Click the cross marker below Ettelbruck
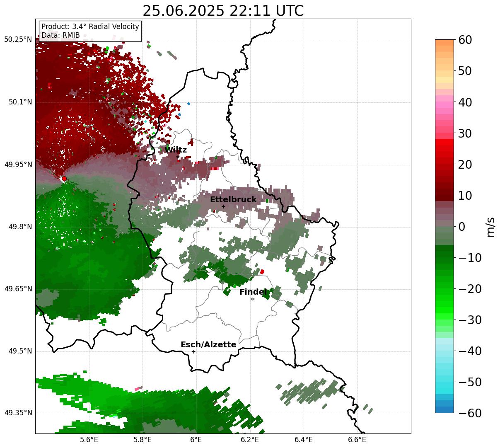Viewport: 500px width, 448px height. click(x=223, y=206)
